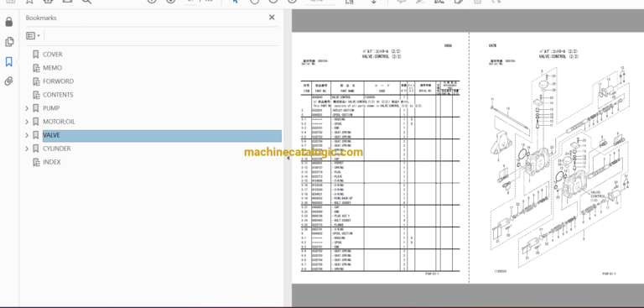This screenshot has width=644, height=308.
Task: Expand the VALVE bookmark
Action: point(27,135)
